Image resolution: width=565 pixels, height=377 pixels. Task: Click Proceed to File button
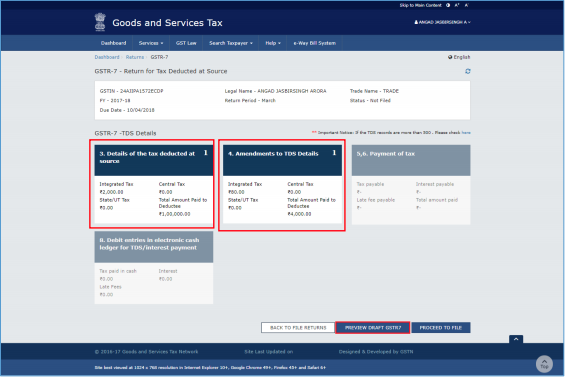point(441,328)
